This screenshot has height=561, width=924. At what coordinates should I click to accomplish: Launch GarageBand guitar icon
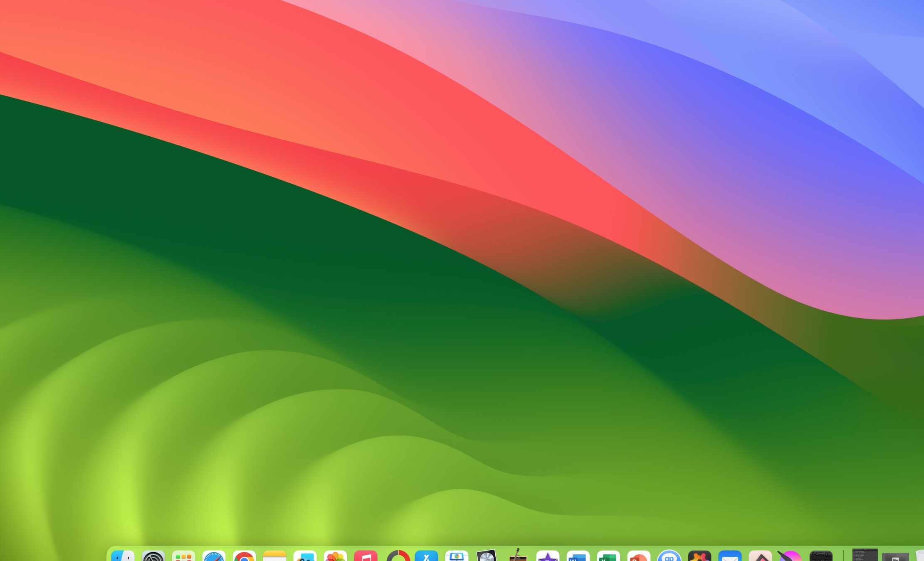(517, 556)
